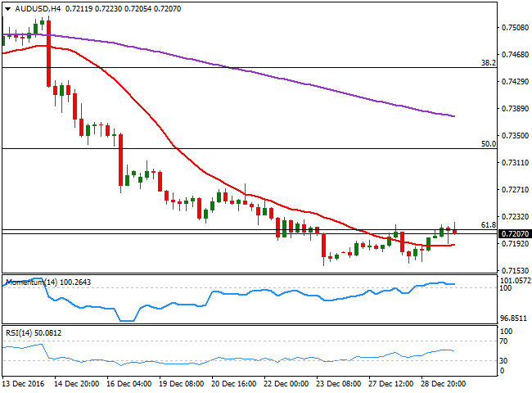This screenshot has height=393, width=532.
Task: Click the 38.2 Fibonacci level label
Action: point(489,63)
